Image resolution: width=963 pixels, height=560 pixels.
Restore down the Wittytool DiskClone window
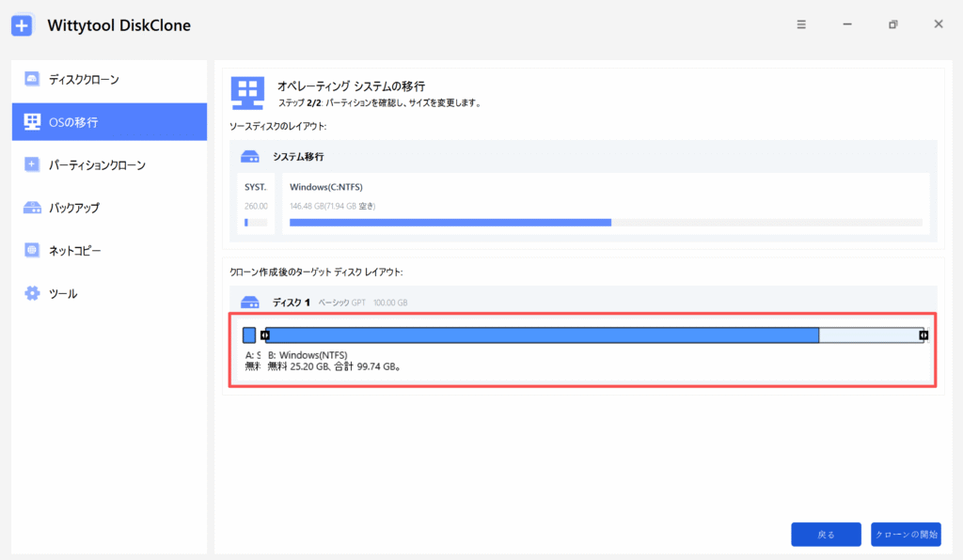pyautogui.click(x=893, y=24)
